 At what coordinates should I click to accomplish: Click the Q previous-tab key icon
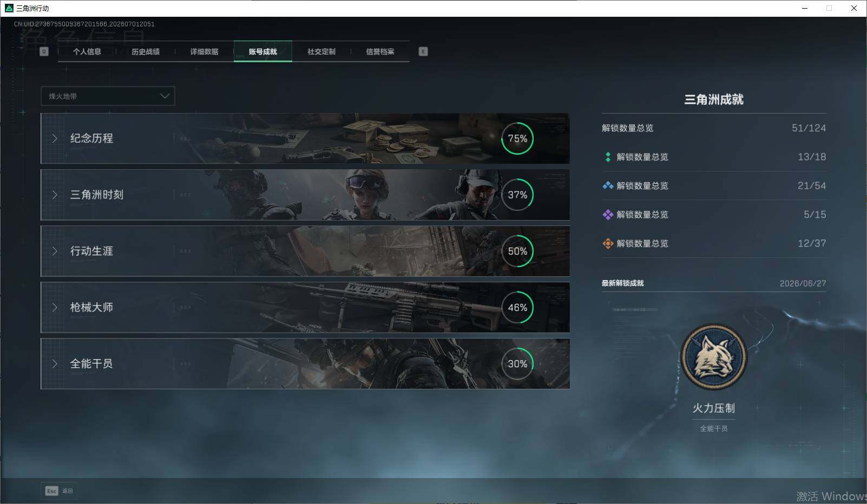pyautogui.click(x=44, y=51)
